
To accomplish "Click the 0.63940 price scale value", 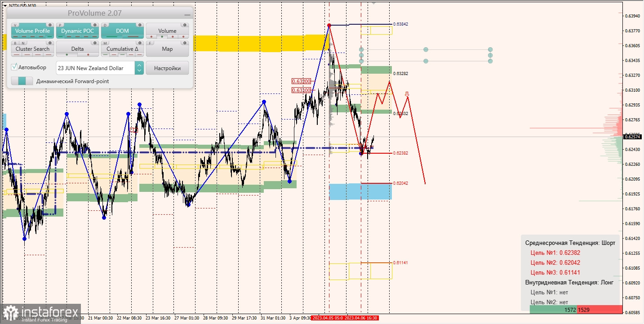I will click(x=633, y=16).
